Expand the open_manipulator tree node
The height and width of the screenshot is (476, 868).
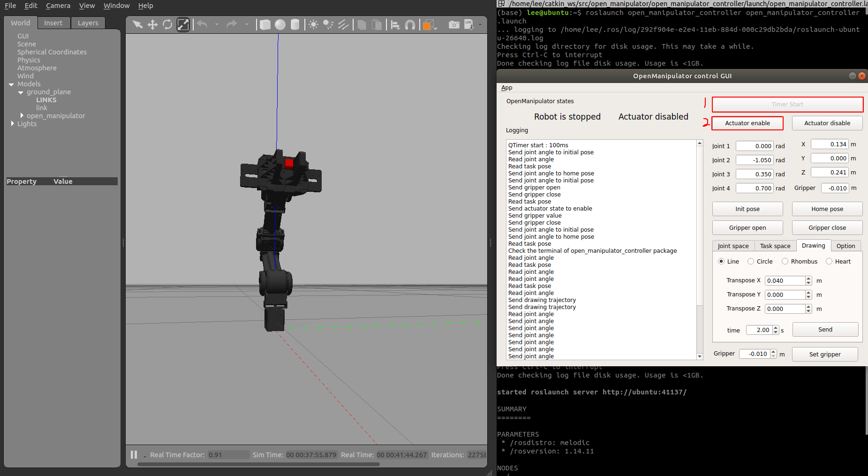(x=22, y=115)
